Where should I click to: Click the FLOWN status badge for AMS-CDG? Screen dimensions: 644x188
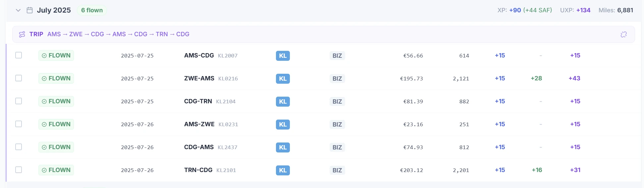click(56, 55)
